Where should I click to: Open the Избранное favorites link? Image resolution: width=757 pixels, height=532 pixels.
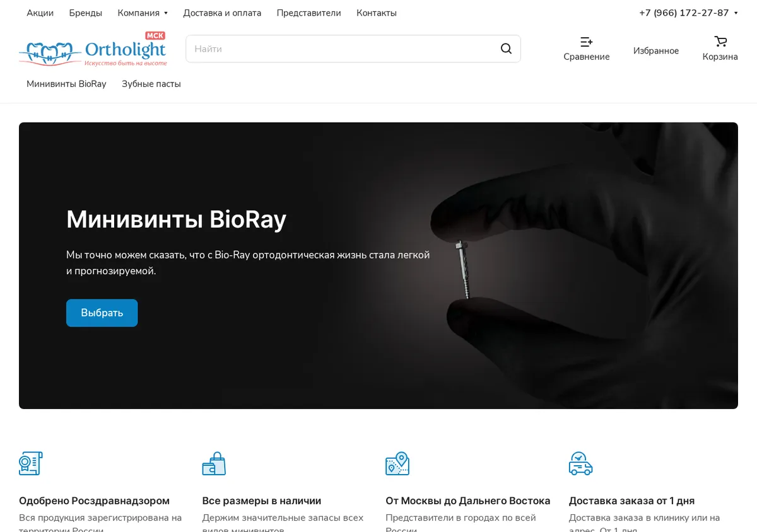[656, 50]
